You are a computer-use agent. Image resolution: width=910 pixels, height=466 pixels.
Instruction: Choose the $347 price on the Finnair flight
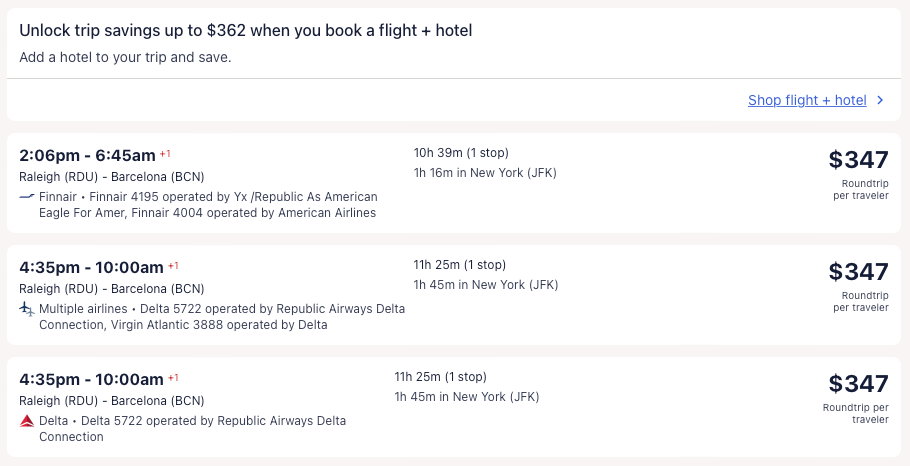[858, 160]
